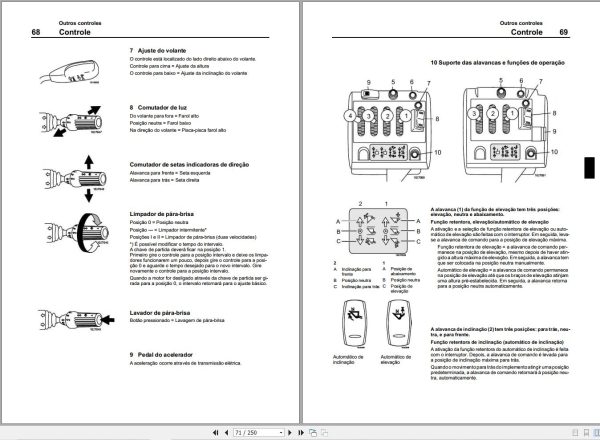600x440 pixels.
Task: Click the page number 69 in header
Action: [x=564, y=32]
